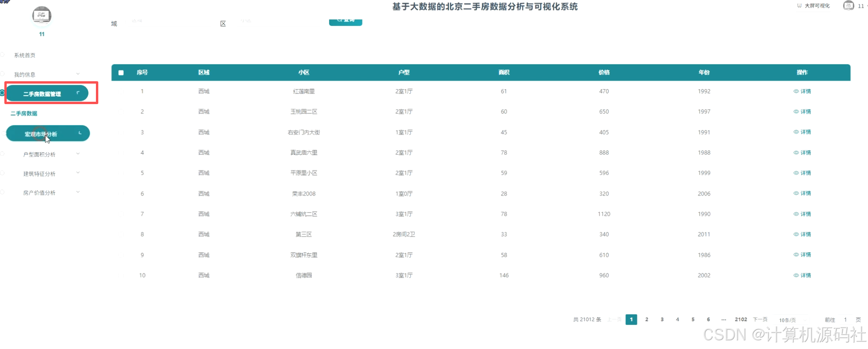Open details via eye icon for 右安门内大街
This screenshot has height=349, width=868.
796,132
